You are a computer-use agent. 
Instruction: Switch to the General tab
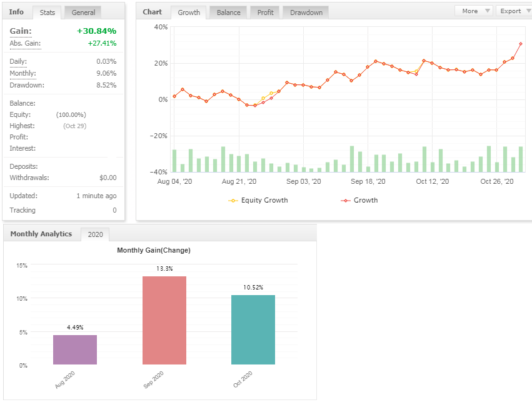[x=83, y=13]
